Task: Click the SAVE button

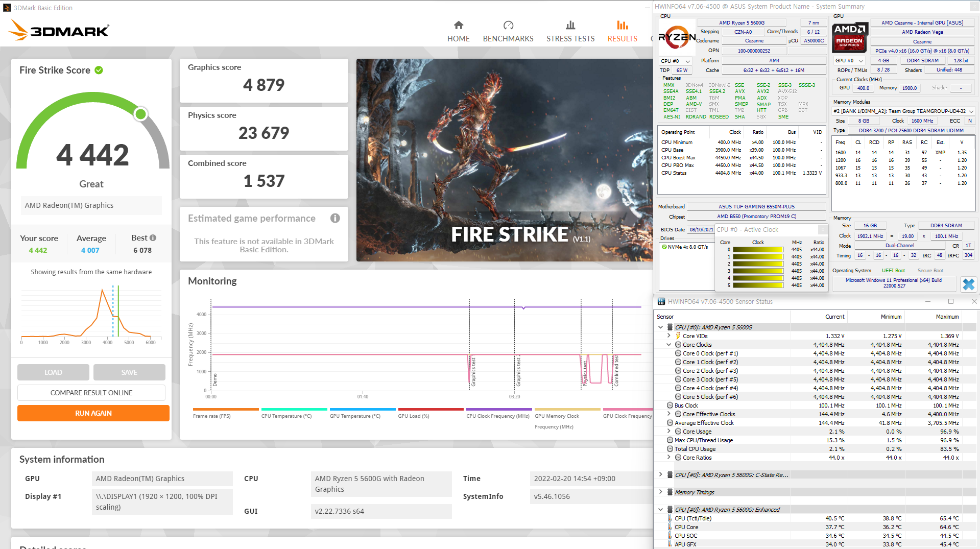Action: (129, 372)
